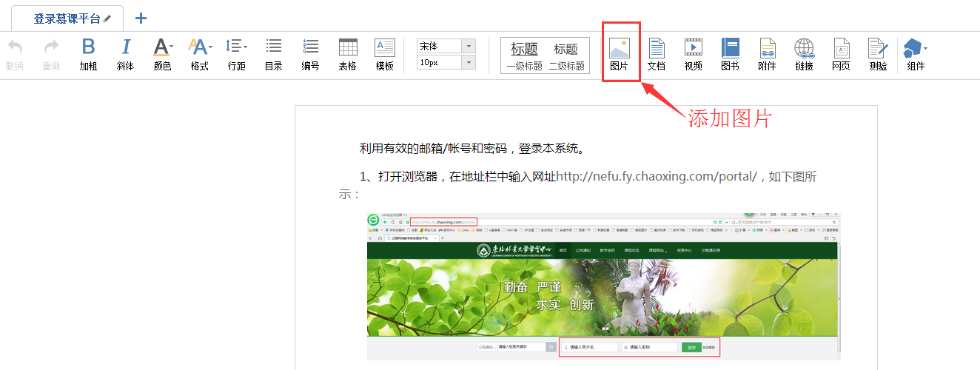This screenshot has width=980, height=370.
Task: Switch to the 登录慕课平台 tab
Action: (x=67, y=18)
